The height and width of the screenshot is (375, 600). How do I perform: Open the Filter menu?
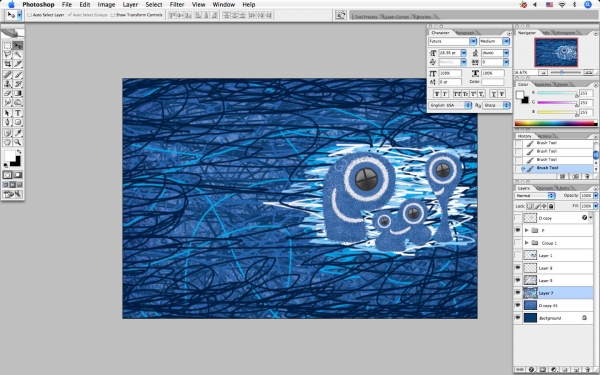(177, 5)
